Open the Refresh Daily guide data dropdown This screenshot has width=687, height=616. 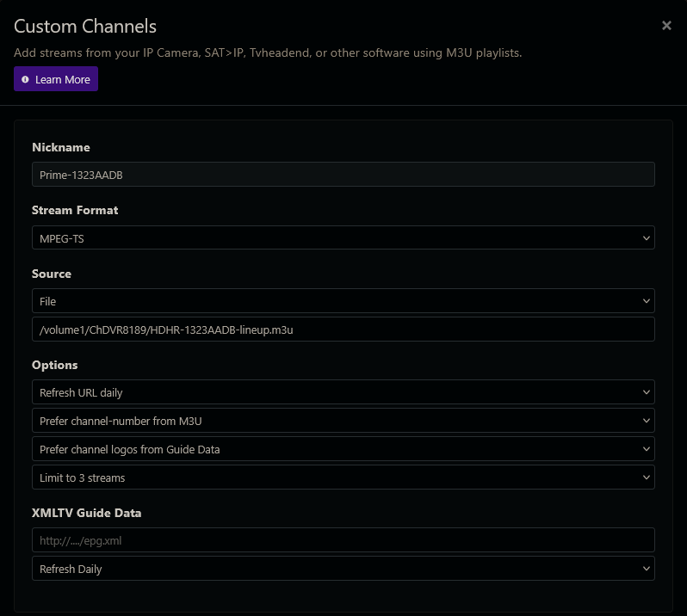click(x=343, y=569)
